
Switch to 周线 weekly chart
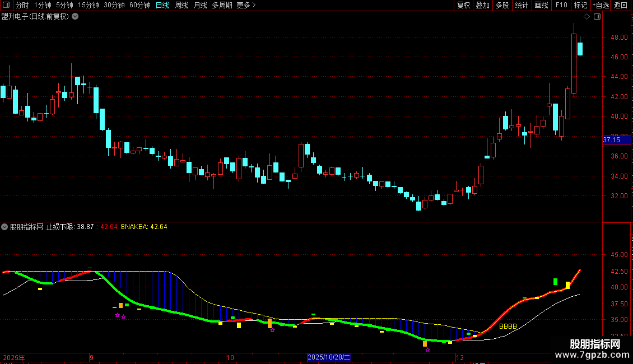click(x=181, y=5)
